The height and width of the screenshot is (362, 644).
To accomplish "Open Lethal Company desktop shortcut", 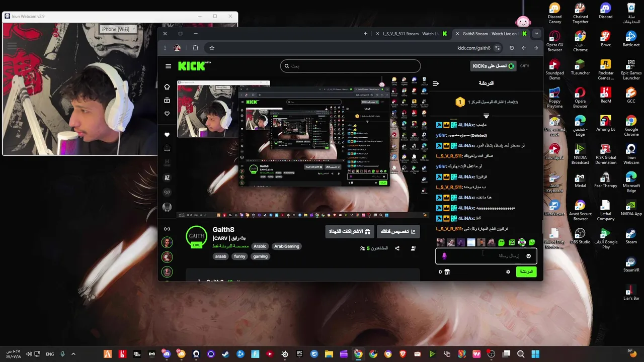I will 606,211.
